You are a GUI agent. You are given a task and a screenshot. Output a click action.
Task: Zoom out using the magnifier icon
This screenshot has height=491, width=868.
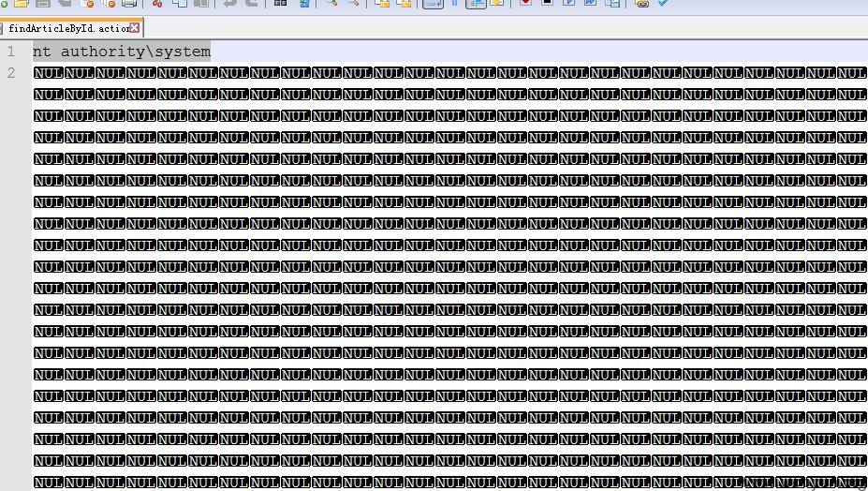(353, 3)
